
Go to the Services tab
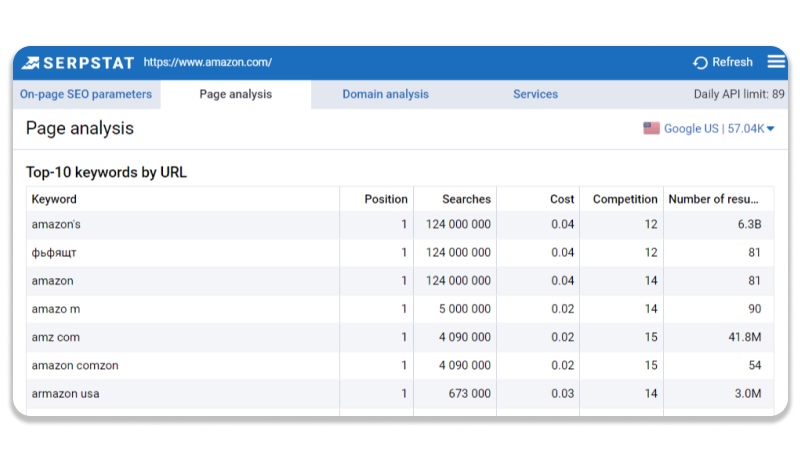click(x=535, y=94)
